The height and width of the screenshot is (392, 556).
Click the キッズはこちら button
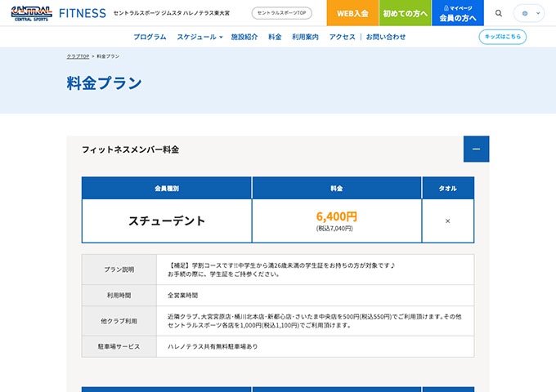point(502,37)
